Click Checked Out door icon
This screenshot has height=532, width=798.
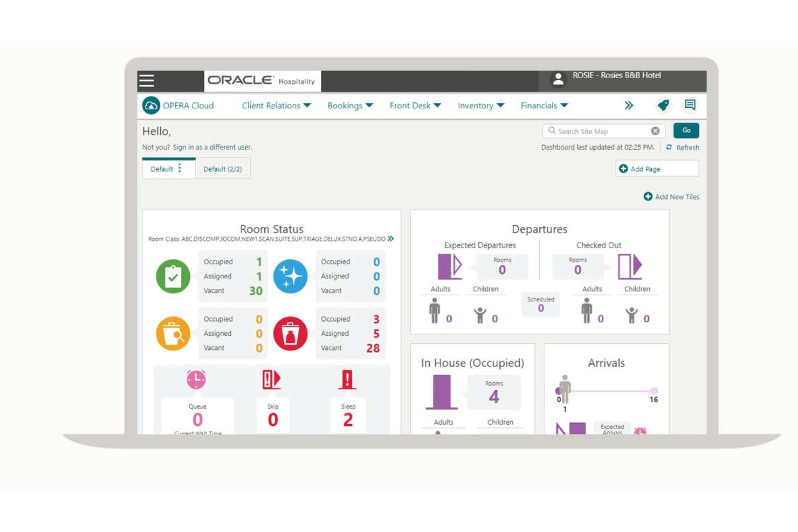630,266
